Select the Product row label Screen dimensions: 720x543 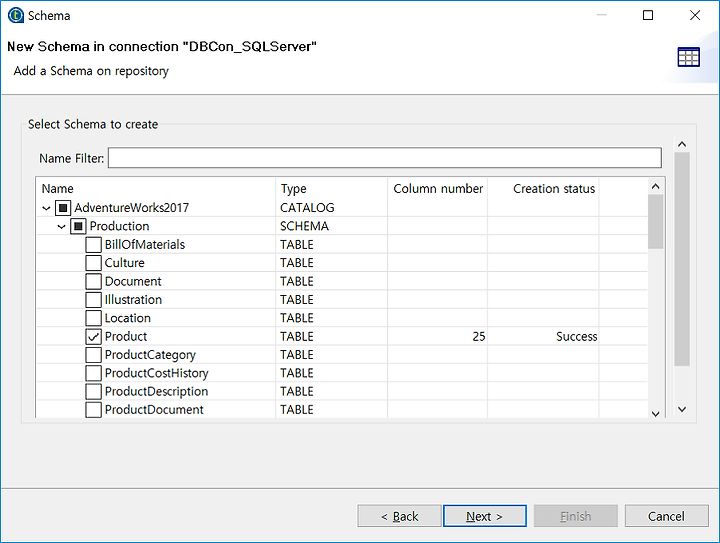tap(126, 336)
